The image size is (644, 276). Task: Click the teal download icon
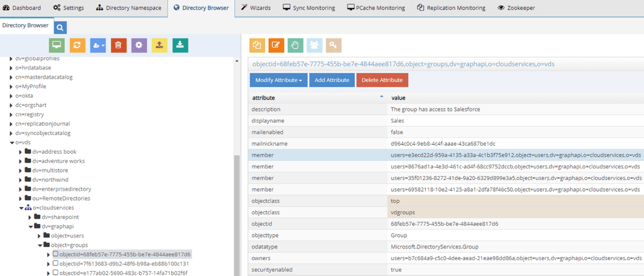point(180,45)
